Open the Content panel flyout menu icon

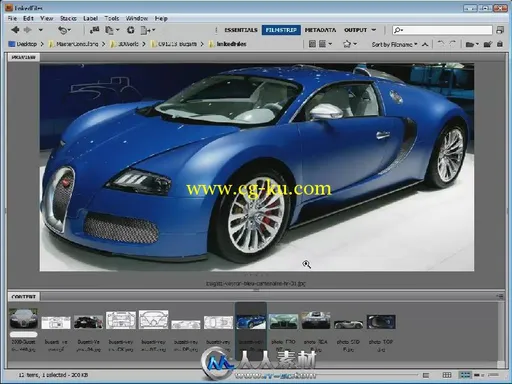[x=499, y=296]
